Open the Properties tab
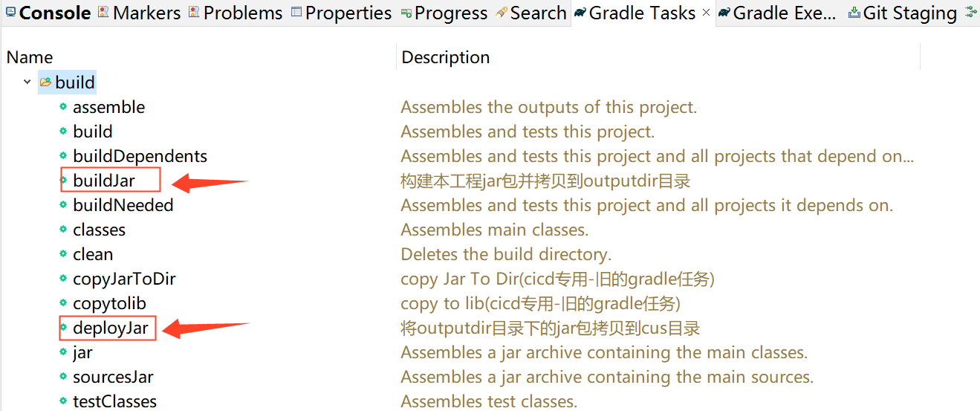 (x=348, y=13)
